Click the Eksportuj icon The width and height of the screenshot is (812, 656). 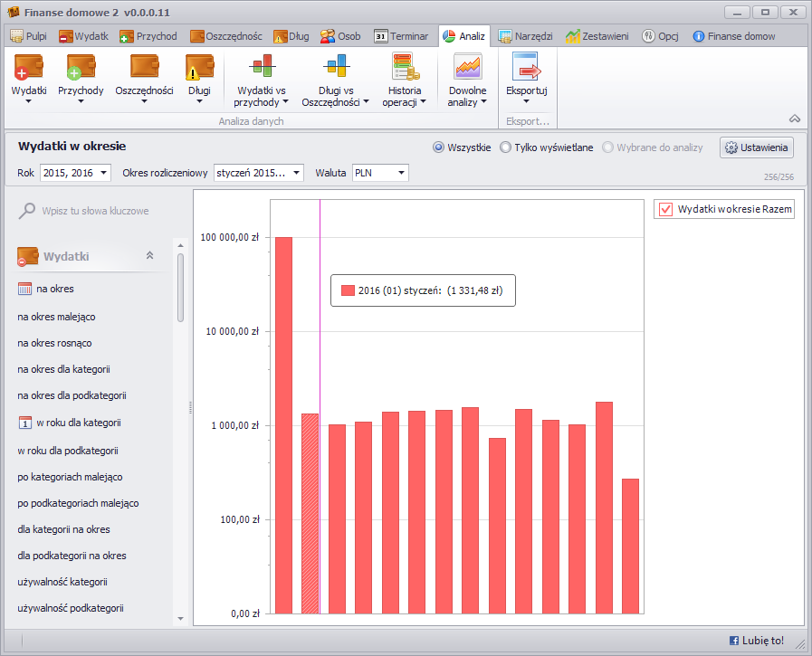[x=526, y=68]
